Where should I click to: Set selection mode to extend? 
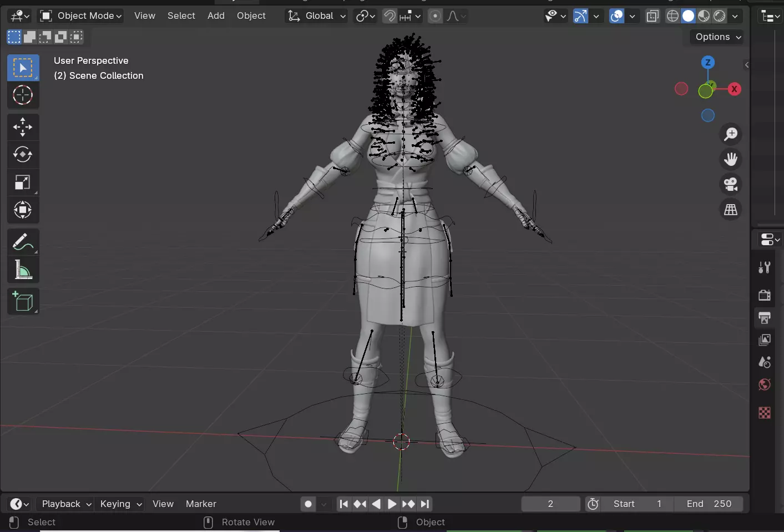tap(29, 37)
